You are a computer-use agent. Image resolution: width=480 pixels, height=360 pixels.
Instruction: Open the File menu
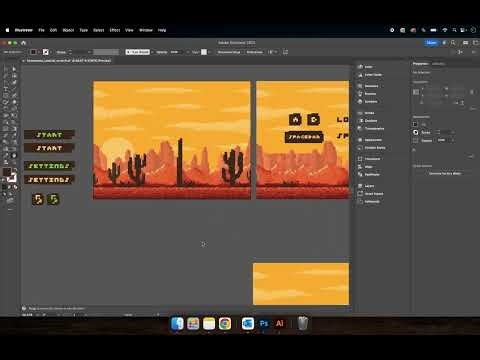click(41, 30)
